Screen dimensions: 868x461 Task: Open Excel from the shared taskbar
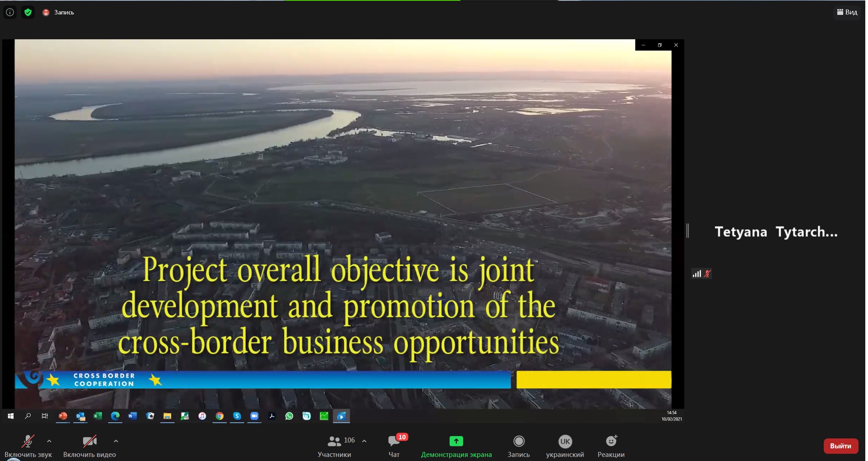[x=97, y=416]
